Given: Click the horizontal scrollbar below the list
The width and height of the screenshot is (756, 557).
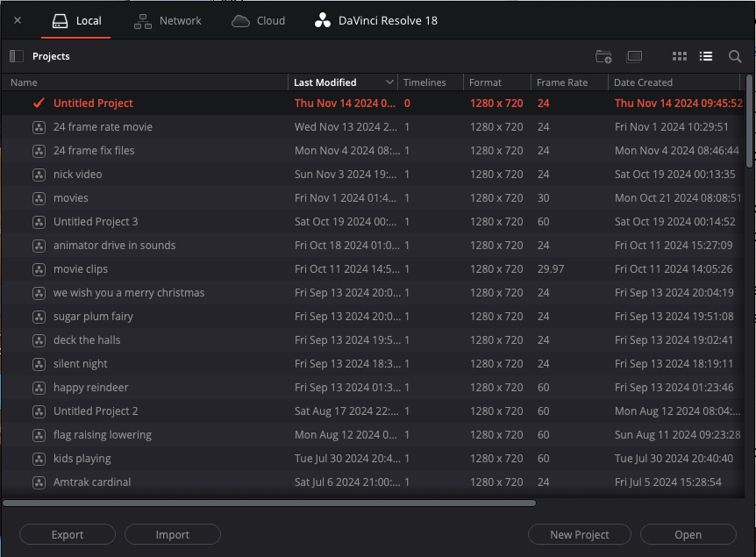Looking at the screenshot, I should [x=268, y=503].
